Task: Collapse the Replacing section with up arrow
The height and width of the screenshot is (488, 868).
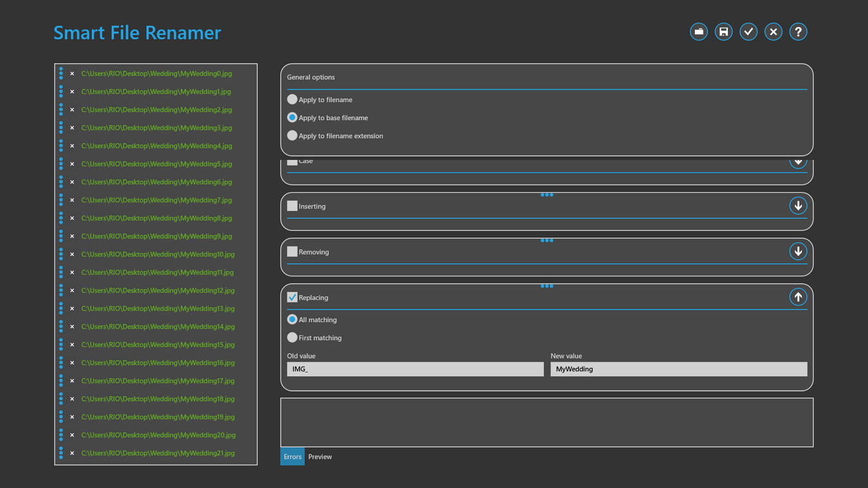Action: (x=798, y=297)
